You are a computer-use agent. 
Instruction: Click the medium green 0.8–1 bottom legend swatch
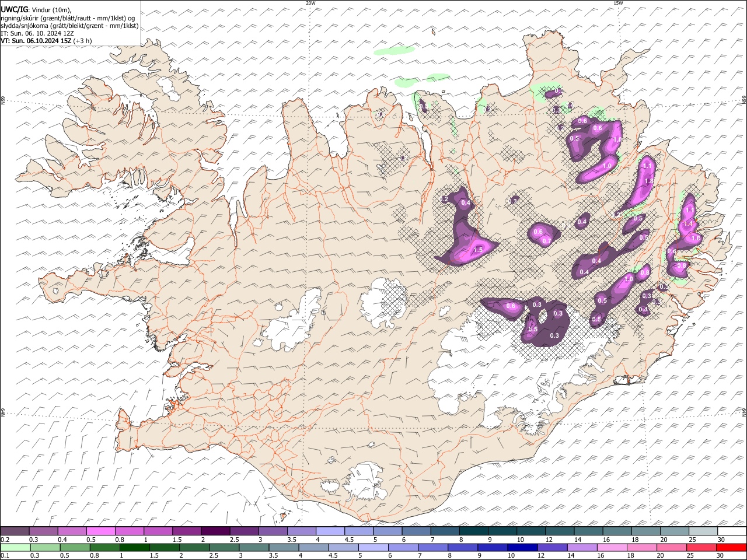click(x=104, y=547)
